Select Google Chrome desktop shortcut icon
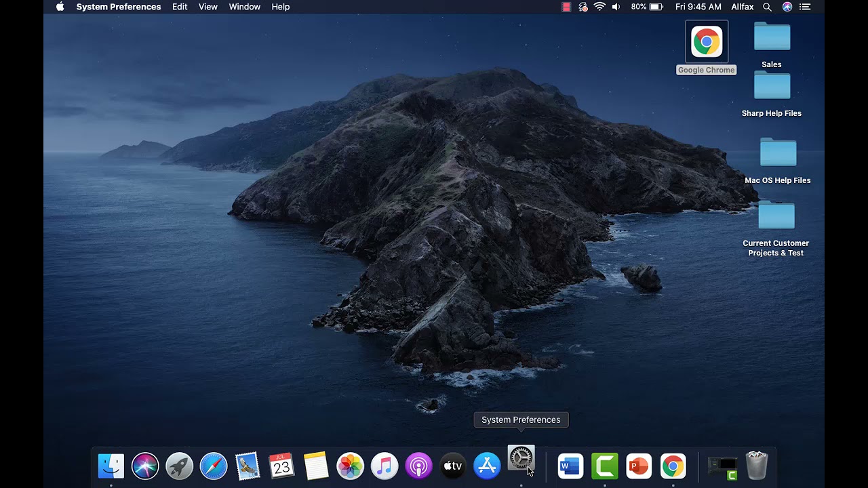868x488 pixels. (x=706, y=42)
